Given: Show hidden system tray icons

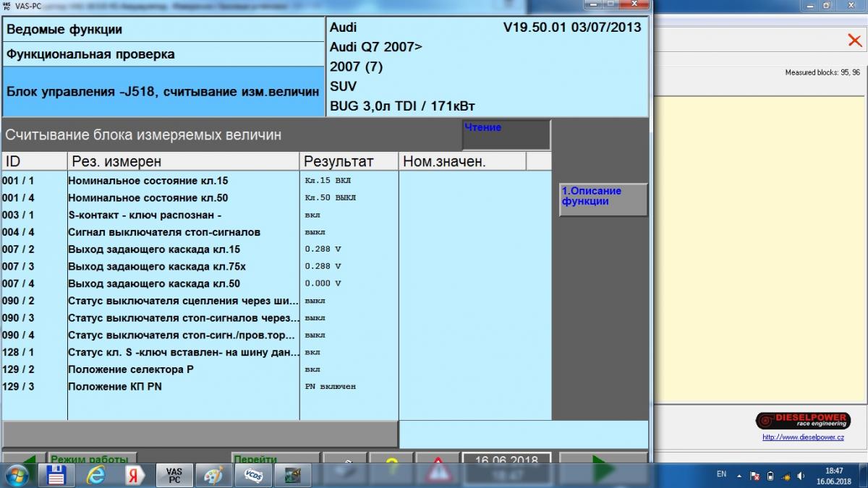Looking at the screenshot, I should [x=739, y=476].
